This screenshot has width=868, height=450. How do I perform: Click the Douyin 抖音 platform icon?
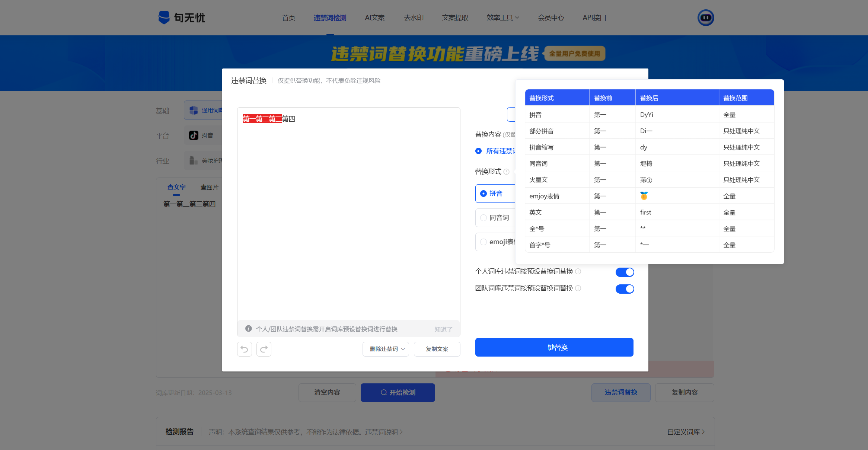click(194, 135)
